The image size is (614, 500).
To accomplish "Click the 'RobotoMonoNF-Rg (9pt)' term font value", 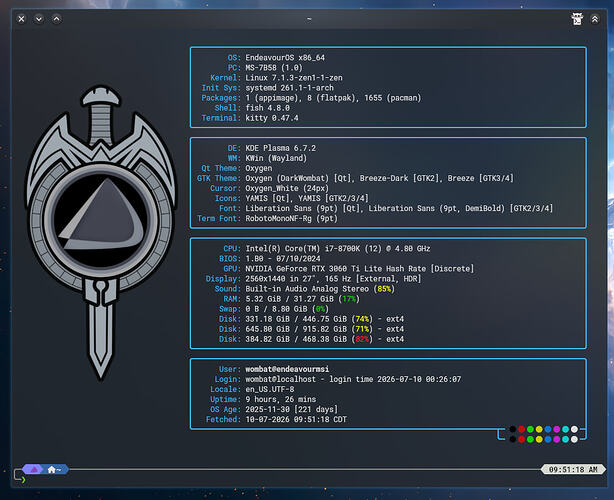I will click(x=291, y=218).
